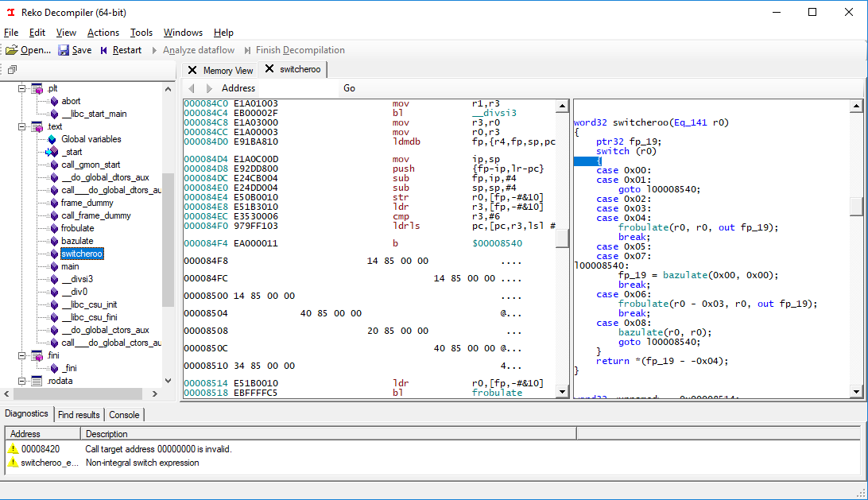This screenshot has width=868, height=500.
Task: Click the navigate forward arrow beside Address
Action: pos(209,88)
